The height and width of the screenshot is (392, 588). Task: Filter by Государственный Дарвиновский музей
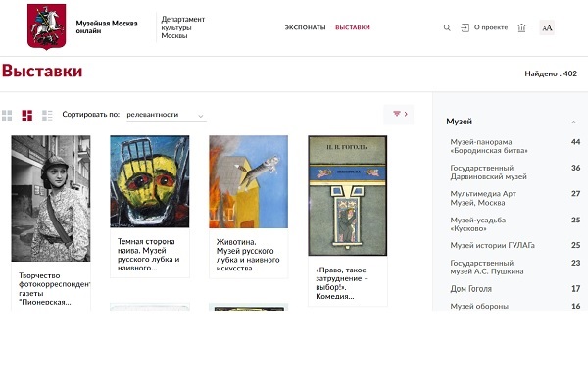coord(488,172)
